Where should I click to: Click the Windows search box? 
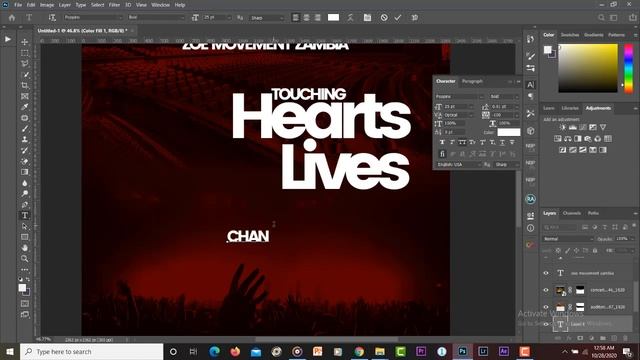point(91,351)
